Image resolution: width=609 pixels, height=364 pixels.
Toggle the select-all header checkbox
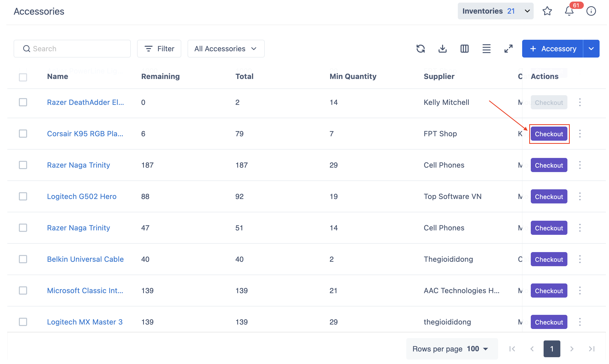(x=23, y=77)
